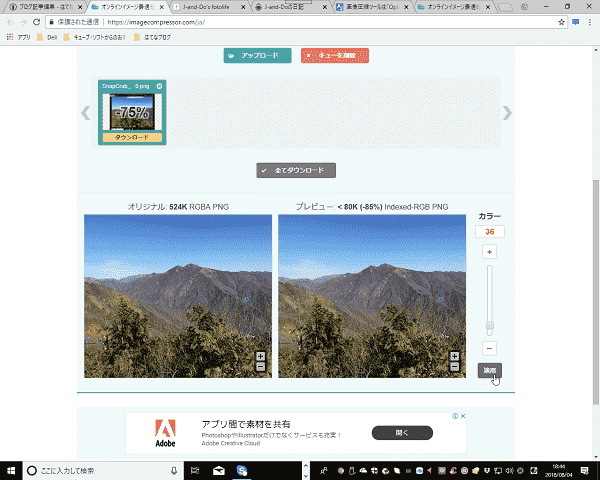Open the キューブ・ソフト bookmark folder
Screen dimensions: 600x480
[x=95, y=37]
